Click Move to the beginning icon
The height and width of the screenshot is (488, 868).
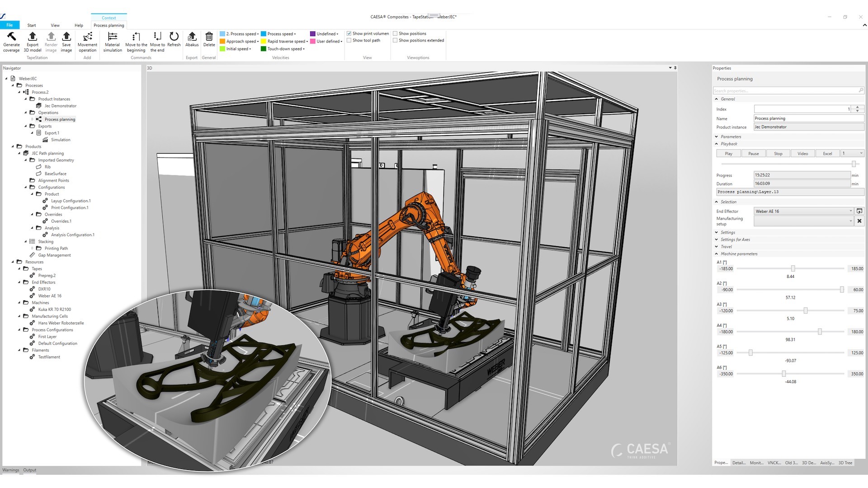pos(136,37)
